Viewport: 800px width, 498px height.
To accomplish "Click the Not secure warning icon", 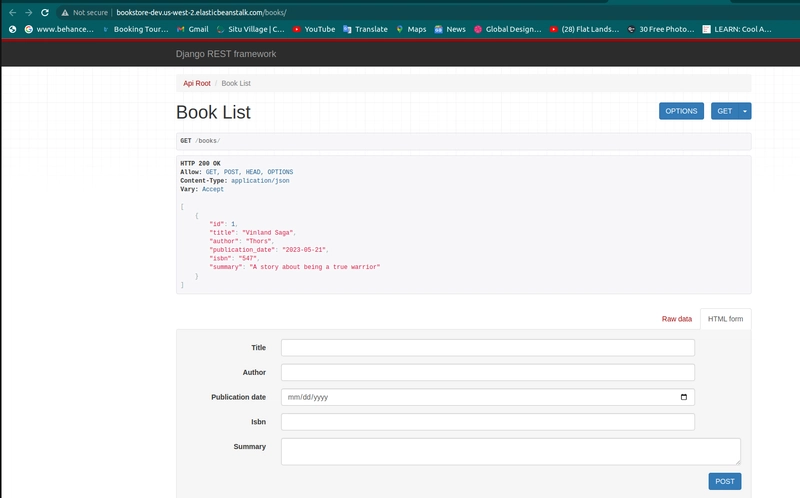I will (x=65, y=12).
